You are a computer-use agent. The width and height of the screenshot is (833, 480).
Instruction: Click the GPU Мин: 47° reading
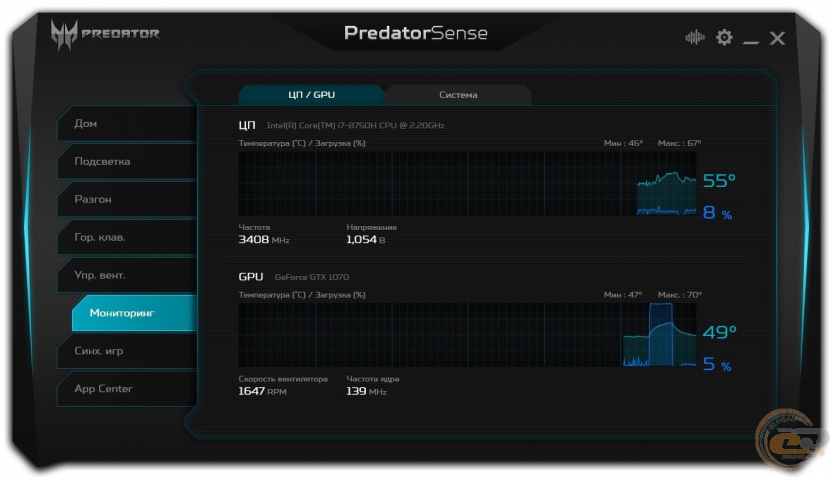click(x=623, y=295)
